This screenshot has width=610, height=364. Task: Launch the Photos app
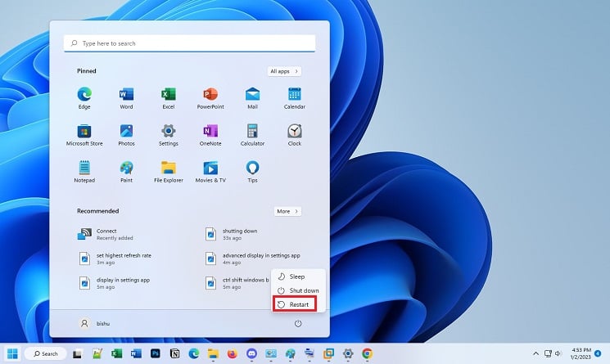126,135
